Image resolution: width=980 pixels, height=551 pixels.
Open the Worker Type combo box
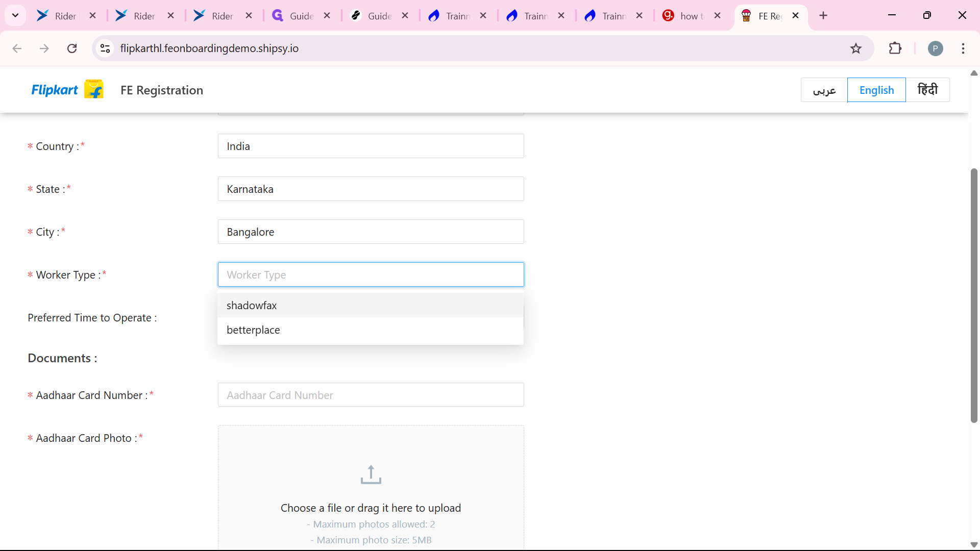[371, 274]
